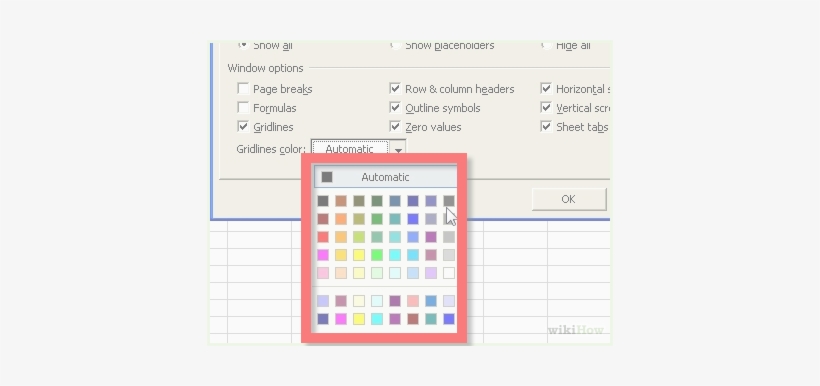Select the pale pink swatch starting the fifth palette row

pyautogui.click(x=323, y=273)
